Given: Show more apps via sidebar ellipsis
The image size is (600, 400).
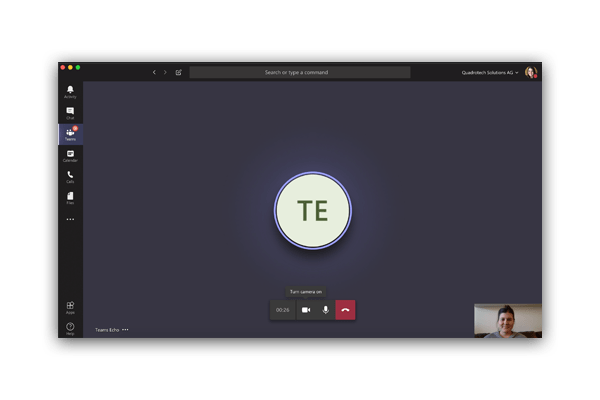Looking at the screenshot, I should tap(70, 219).
